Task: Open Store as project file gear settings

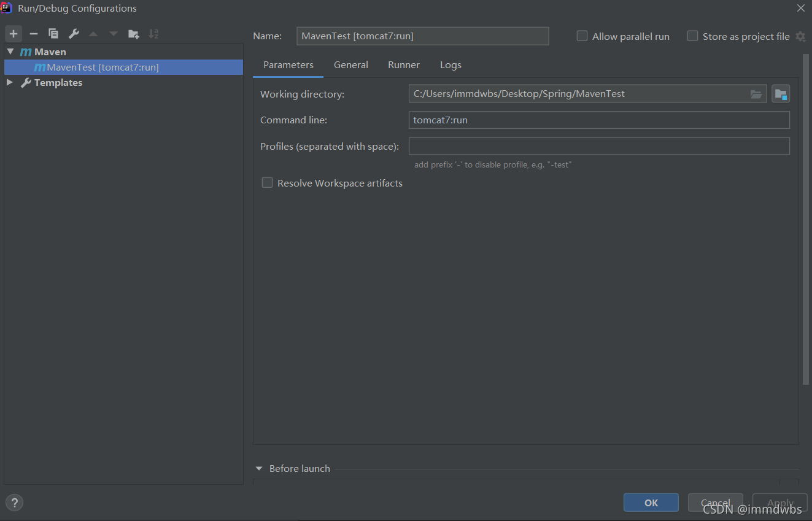Action: [x=800, y=36]
